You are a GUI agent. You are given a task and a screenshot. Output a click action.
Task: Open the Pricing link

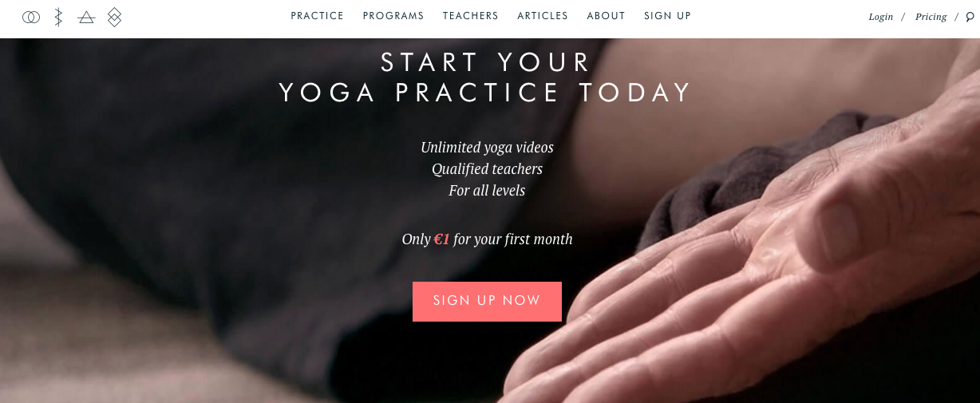[931, 17]
